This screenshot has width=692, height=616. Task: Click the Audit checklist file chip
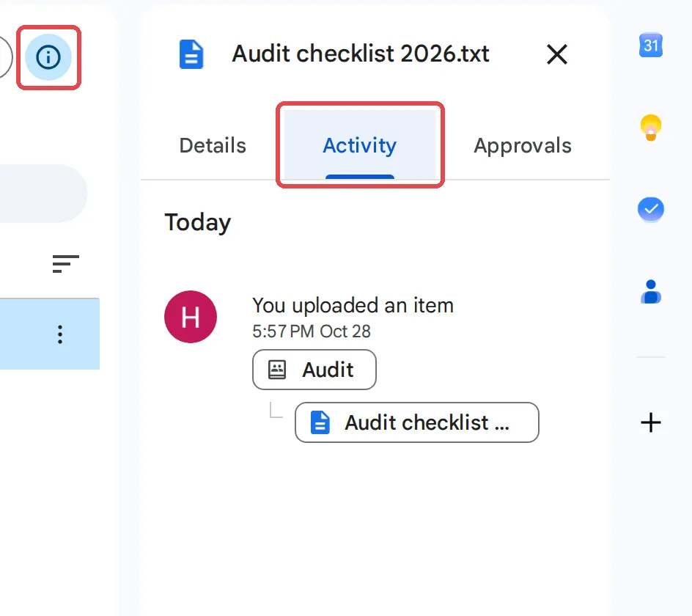tap(416, 422)
